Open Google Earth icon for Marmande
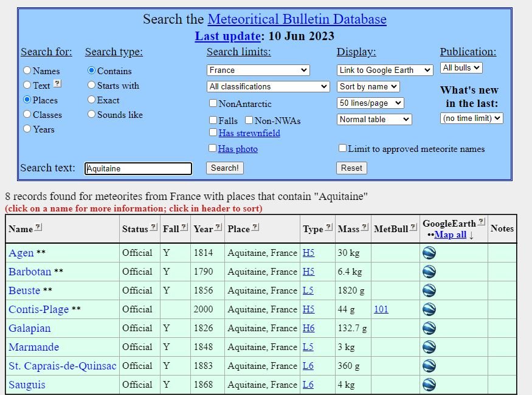 [x=429, y=347]
